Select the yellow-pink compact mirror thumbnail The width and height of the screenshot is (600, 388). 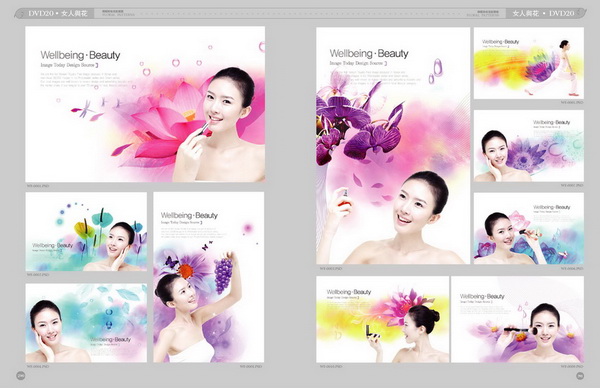click(383, 320)
